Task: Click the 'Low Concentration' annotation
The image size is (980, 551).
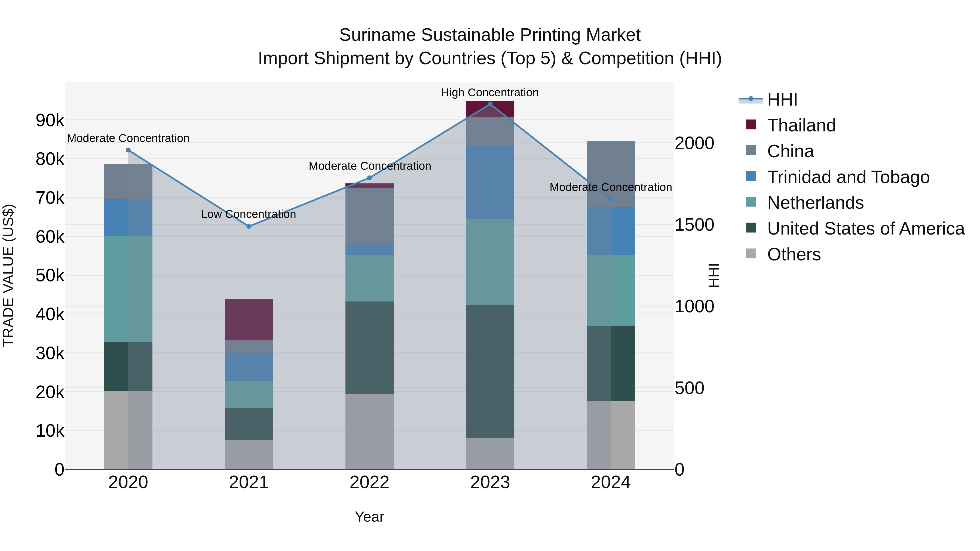Action: (x=249, y=214)
